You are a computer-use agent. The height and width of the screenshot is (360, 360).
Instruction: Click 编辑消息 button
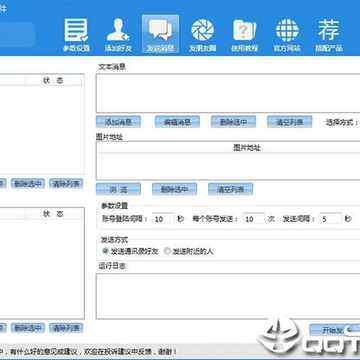[177, 122]
